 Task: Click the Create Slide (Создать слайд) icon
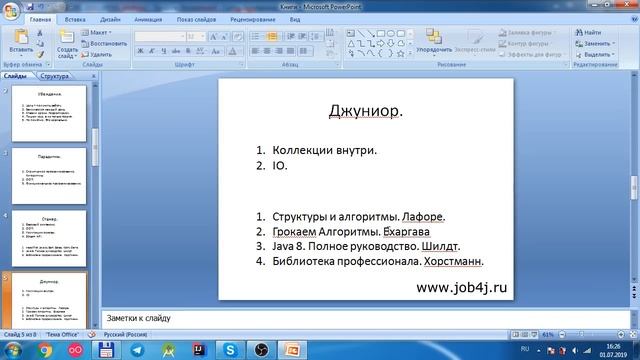[x=67, y=37]
